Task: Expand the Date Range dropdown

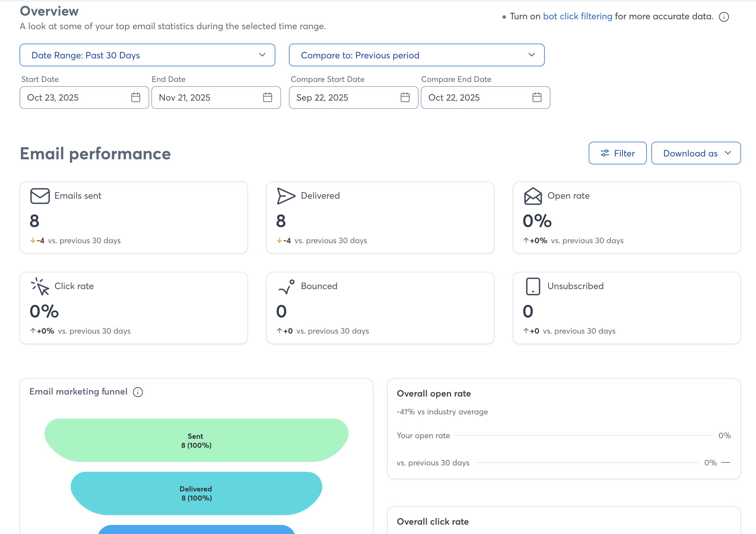Action: coord(147,55)
